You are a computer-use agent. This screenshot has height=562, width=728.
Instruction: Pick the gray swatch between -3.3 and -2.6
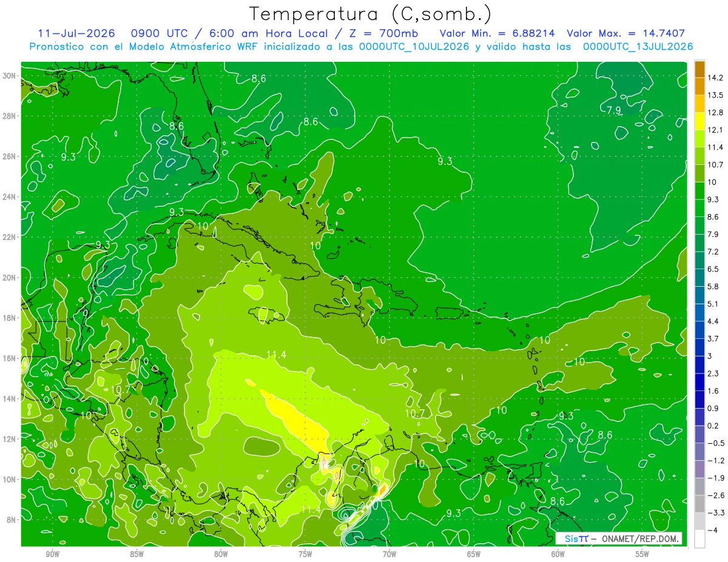point(699,504)
